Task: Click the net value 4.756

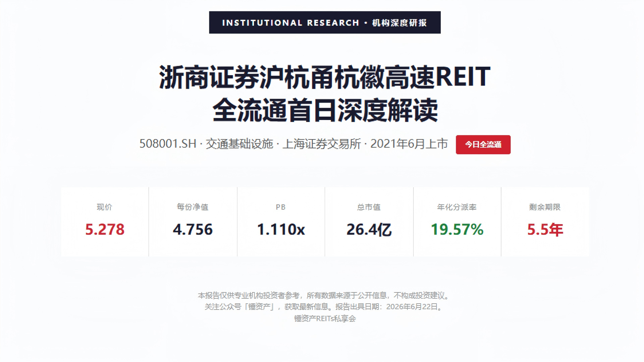Action: pos(193,230)
